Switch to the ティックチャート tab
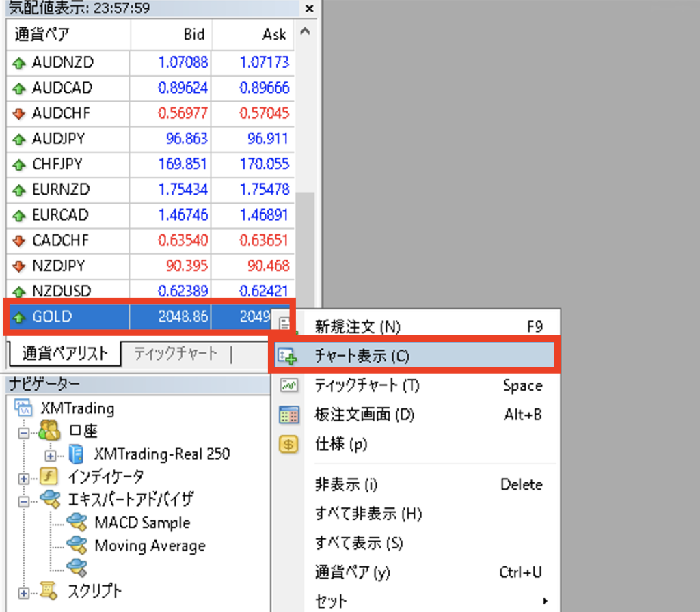Viewport: 700px width, 612px height. click(x=176, y=354)
